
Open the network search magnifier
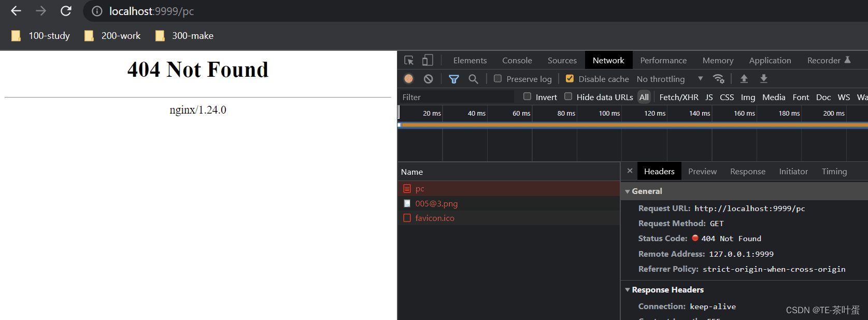473,79
